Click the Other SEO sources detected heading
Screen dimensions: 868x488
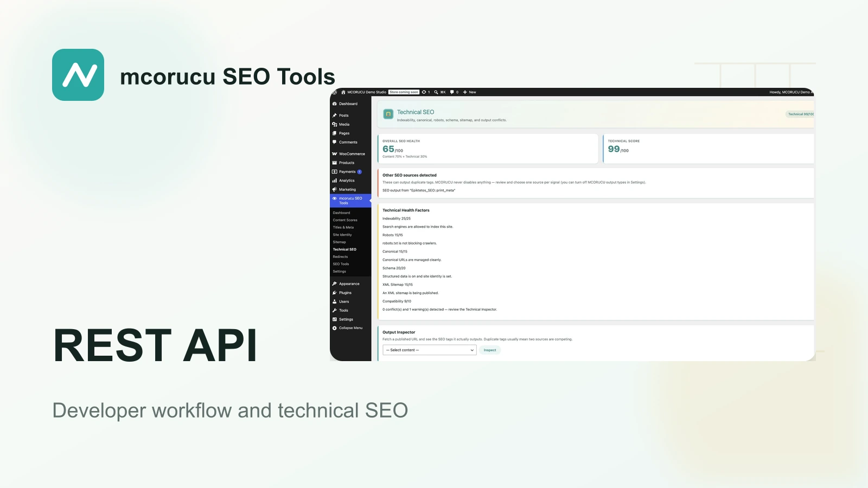(x=409, y=175)
